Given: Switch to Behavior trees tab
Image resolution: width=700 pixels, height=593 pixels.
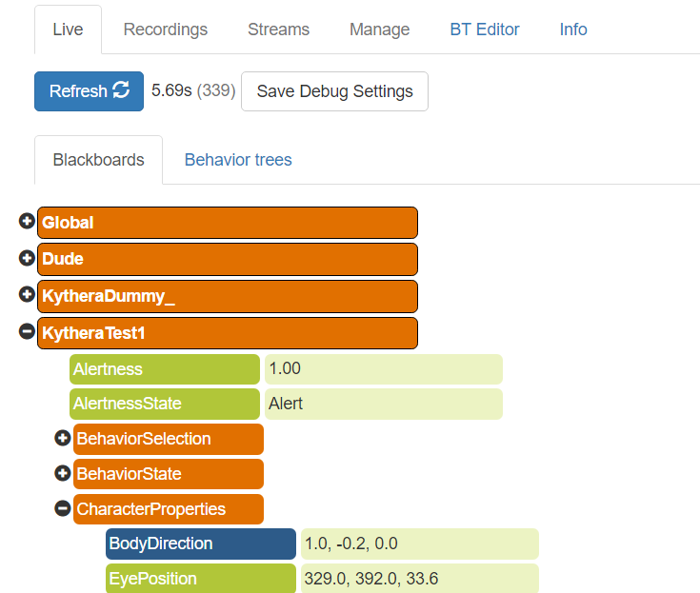Looking at the screenshot, I should tap(238, 160).
